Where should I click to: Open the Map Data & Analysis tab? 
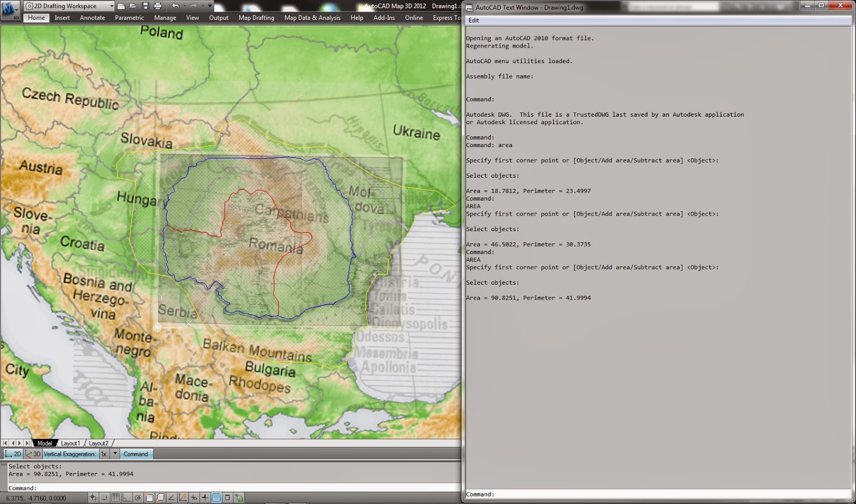coord(312,18)
